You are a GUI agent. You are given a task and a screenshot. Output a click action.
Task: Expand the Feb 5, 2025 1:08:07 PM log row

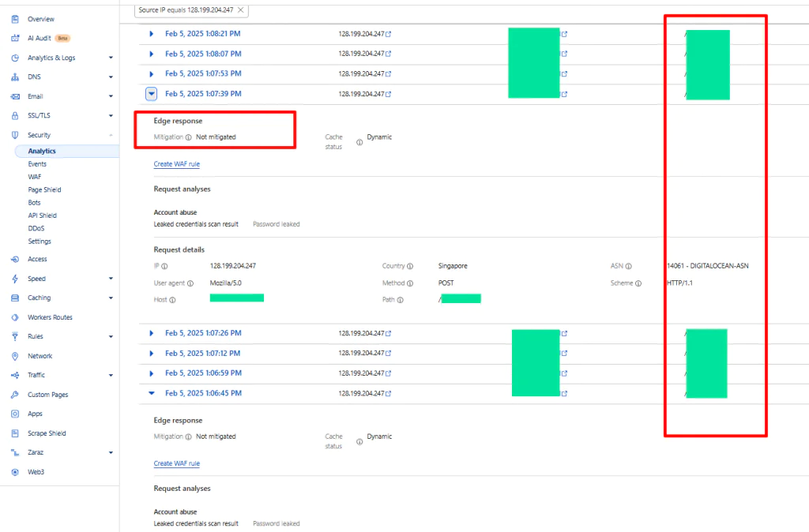(151, 54)
